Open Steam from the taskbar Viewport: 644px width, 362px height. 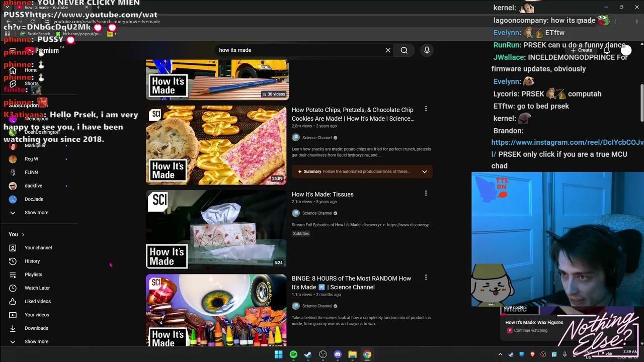[308, 354]
